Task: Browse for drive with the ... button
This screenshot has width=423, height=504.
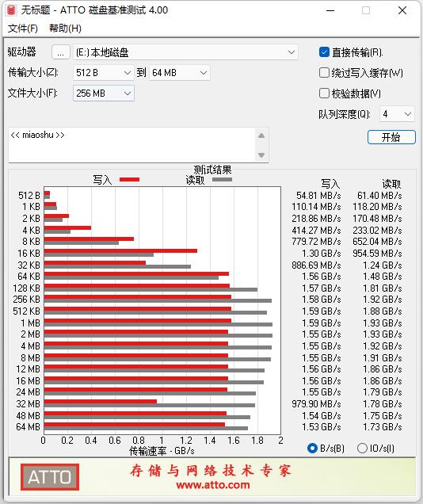Action: (61, 52)
